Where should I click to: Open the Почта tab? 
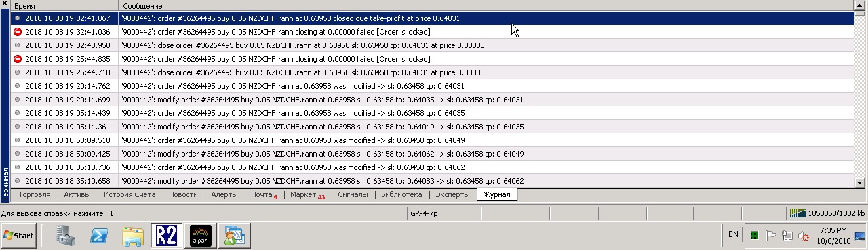[x=264, y=194]
